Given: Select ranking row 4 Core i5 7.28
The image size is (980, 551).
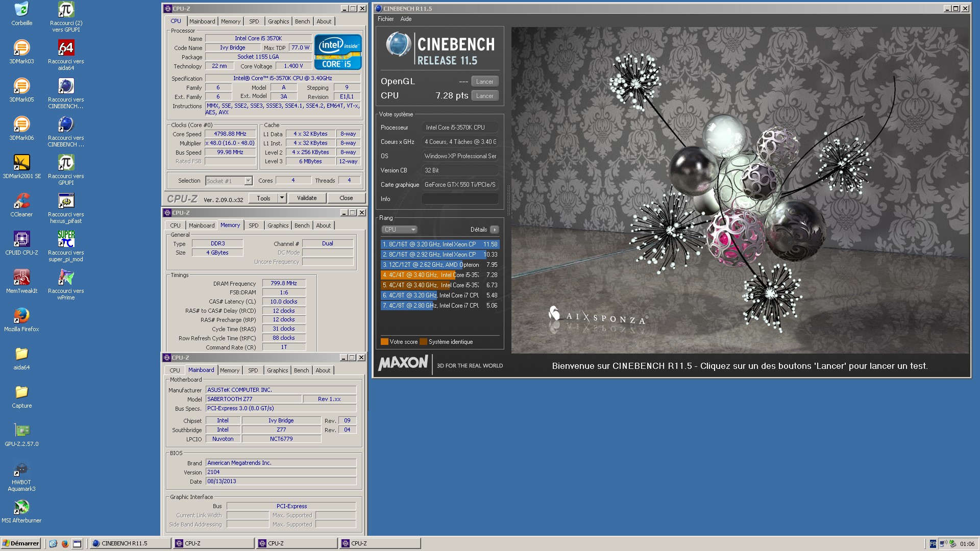Looking at the screenshot, I should point(439,275).
